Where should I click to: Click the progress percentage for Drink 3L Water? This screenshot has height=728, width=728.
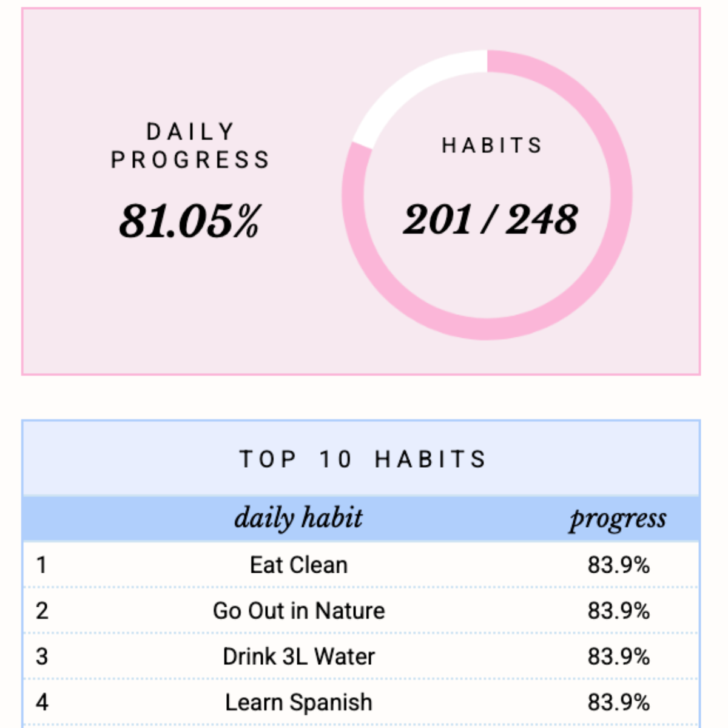pyautogui.click(x=618, y=657)
